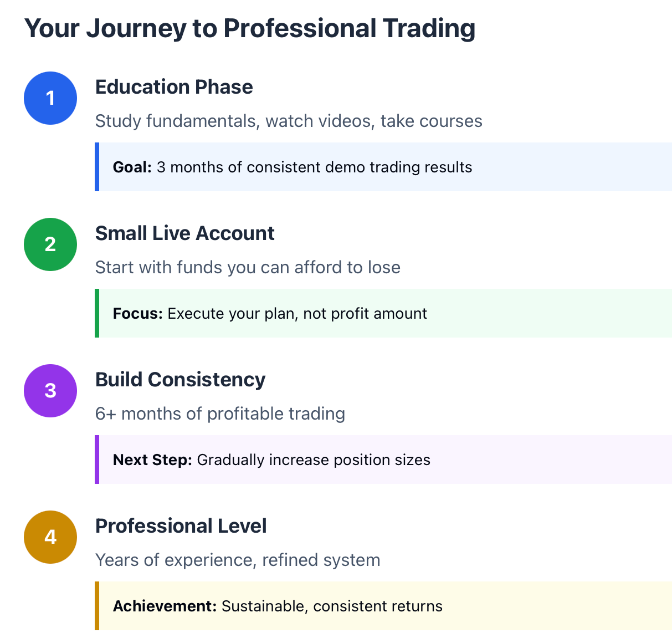
Task: Click the bold Achievement: label
Action: click(165, 606)
